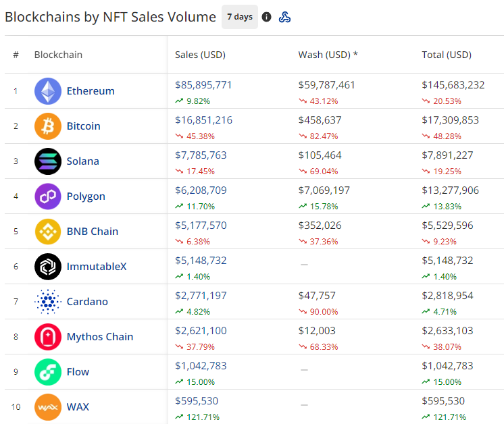The width and height of the screenshot is (504, 424).
Task: Open the WAX blockchain link
Action: tap(78, 407)
